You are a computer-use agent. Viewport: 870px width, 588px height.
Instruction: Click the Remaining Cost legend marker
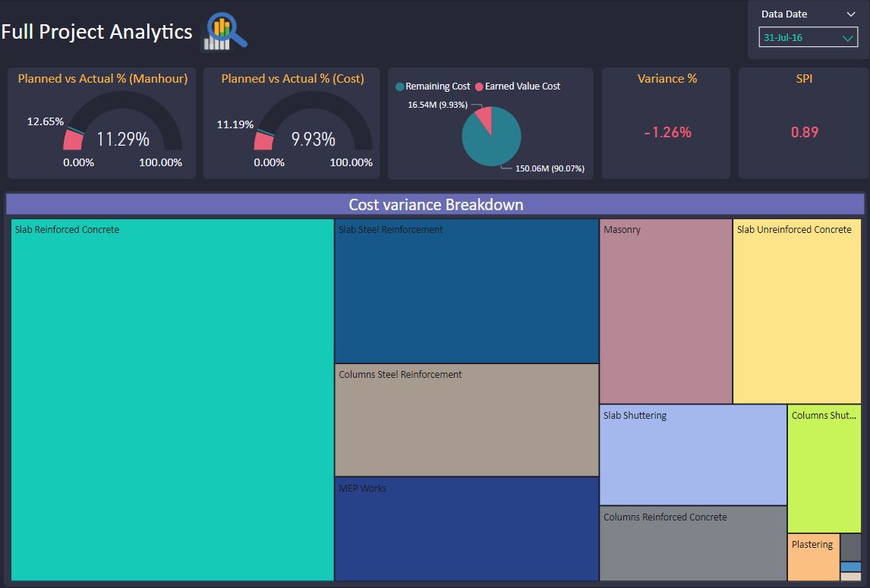pos(400,86)
